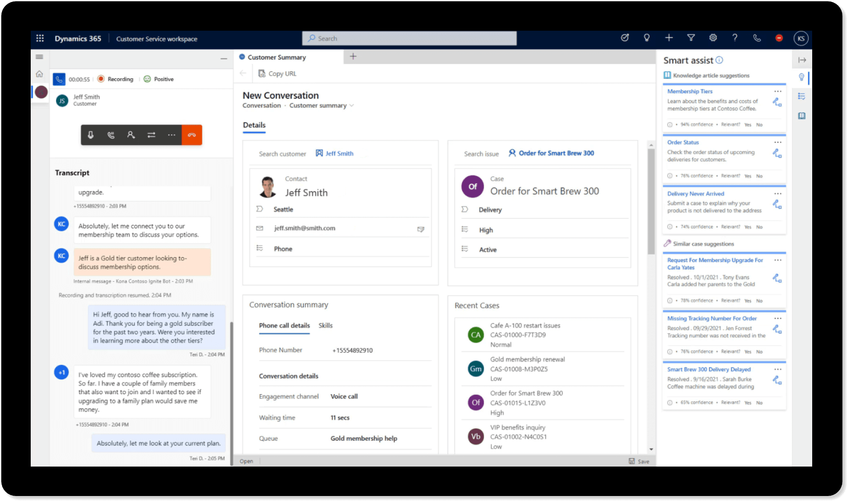
Task: Switch to the Skills tab
Action: [325, 326]
